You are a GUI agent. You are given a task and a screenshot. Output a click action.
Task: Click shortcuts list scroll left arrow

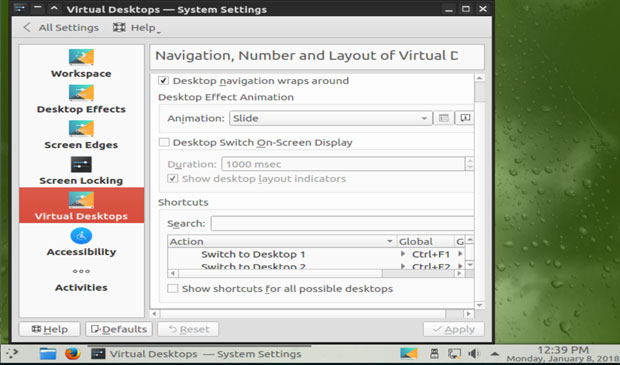point(173,273)
